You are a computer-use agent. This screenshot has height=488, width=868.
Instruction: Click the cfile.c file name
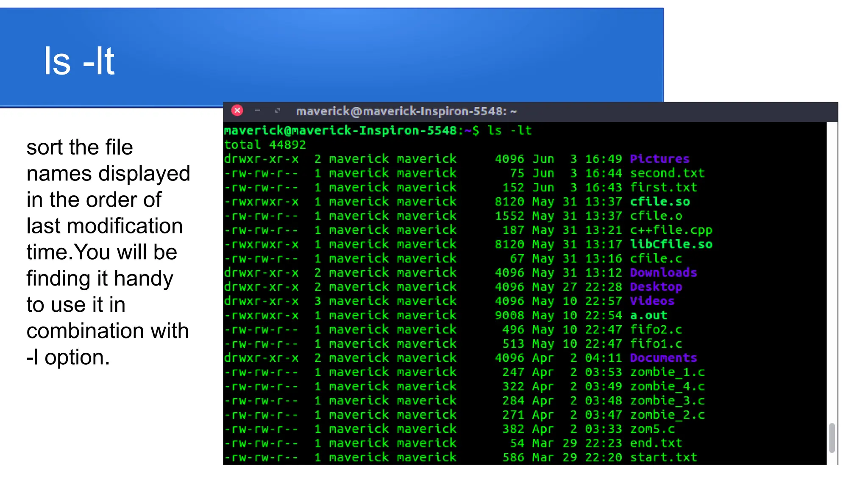[656, 258]
